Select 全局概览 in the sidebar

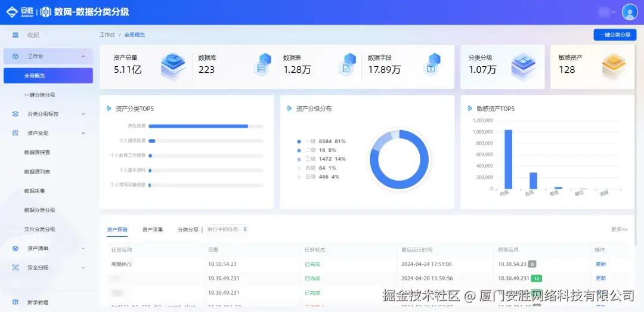48,76
